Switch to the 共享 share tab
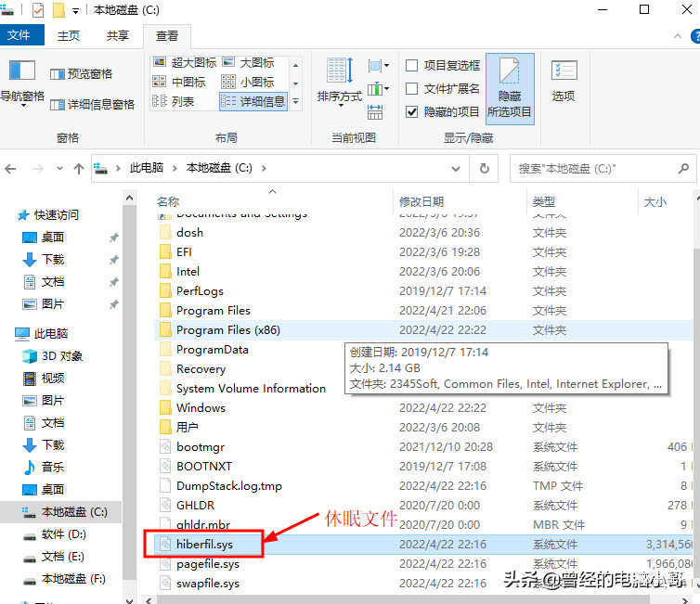 117,35
